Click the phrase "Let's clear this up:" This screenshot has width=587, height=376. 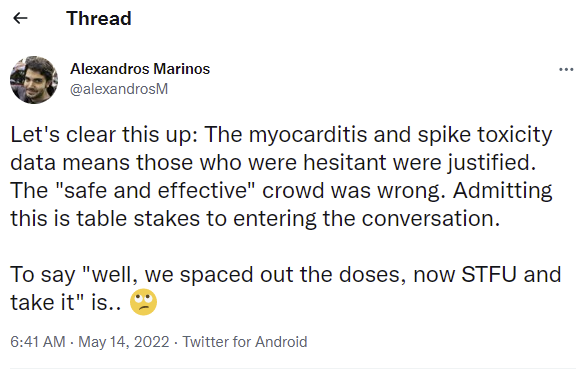(104, 134)
